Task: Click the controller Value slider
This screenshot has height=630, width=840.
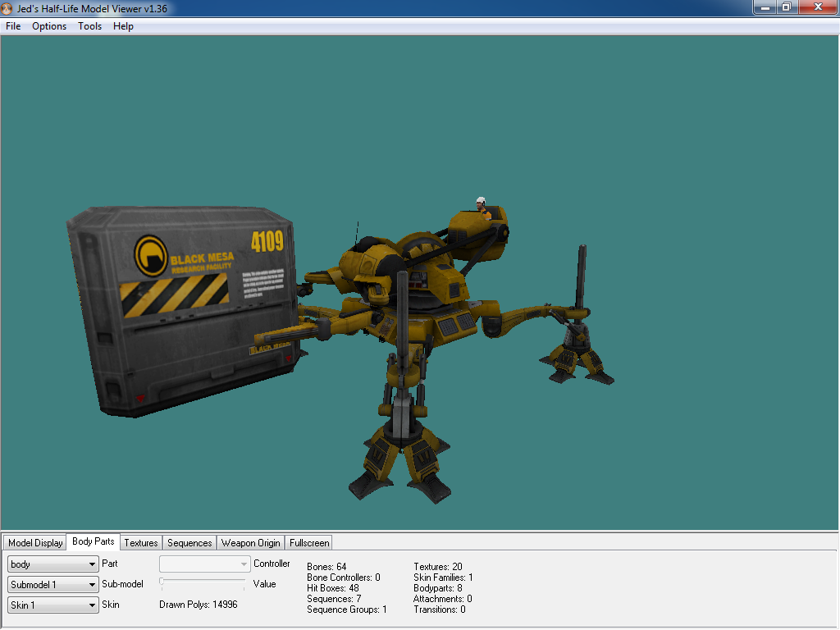Action: tap(203, 583)
